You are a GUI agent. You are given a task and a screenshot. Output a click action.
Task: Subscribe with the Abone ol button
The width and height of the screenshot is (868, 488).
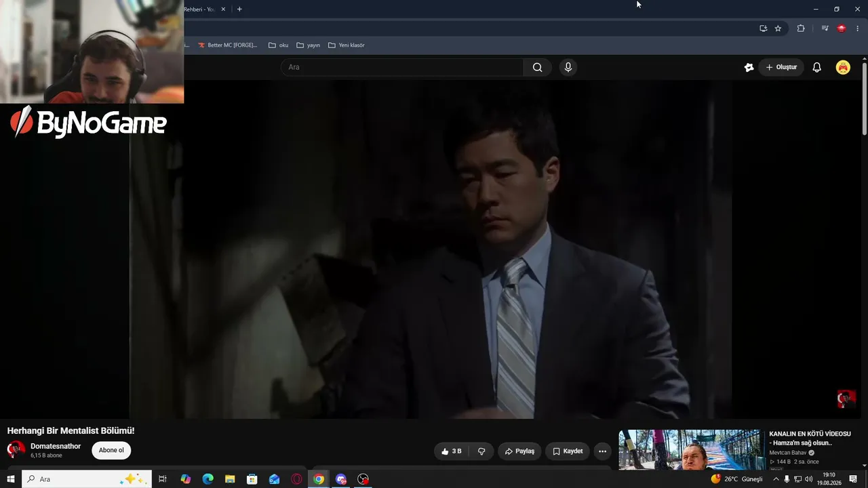pyautogui.click(x=111, y=451)
